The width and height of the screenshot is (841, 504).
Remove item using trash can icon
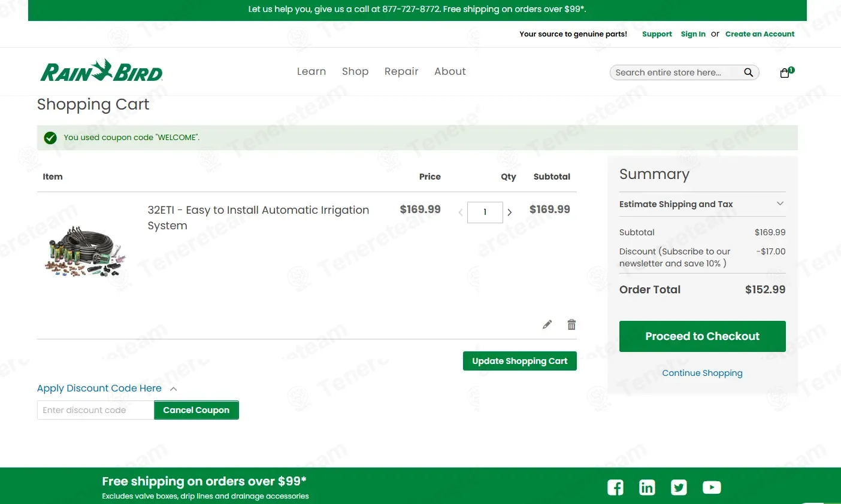(x=571, y=324)
